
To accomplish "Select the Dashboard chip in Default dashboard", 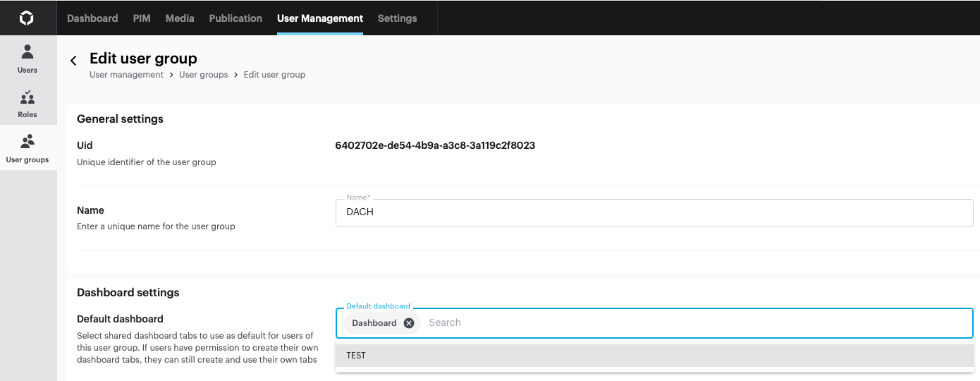I will (x=374, y=323).
